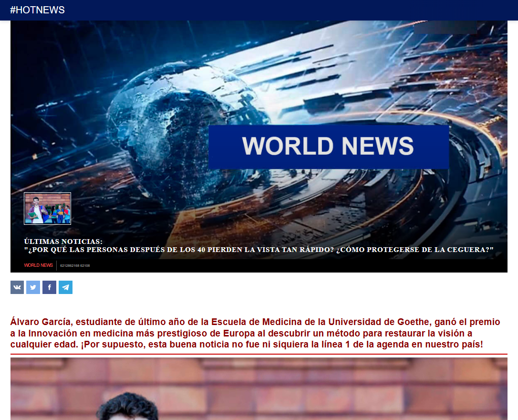This screenshot has height=420, width=518.
Task: Share the article on VK
Action: 17,287
